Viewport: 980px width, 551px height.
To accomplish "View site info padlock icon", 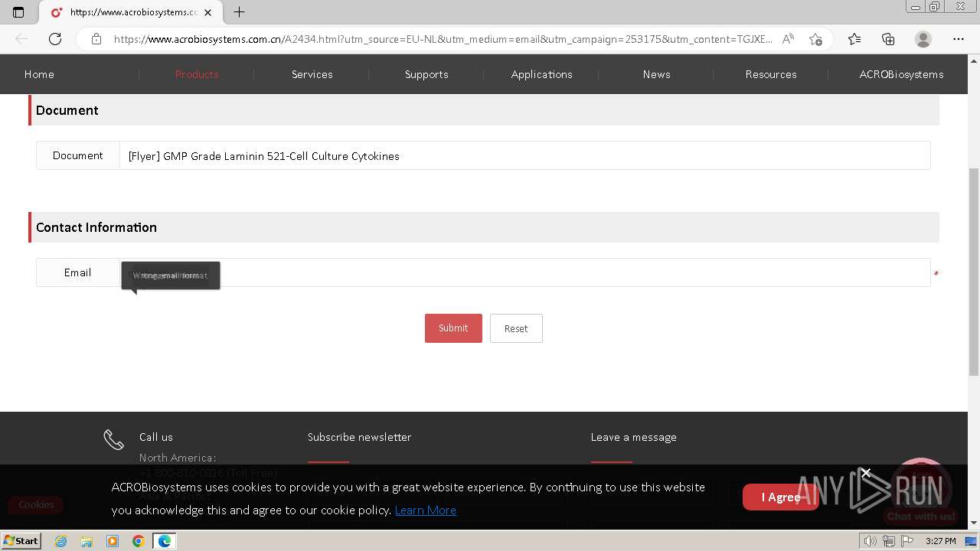I will point(96,39).
